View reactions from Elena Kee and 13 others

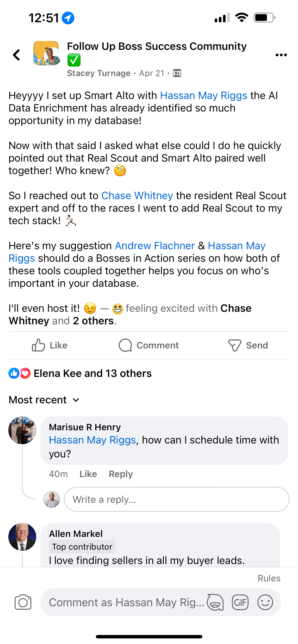(x=92, y=373)
